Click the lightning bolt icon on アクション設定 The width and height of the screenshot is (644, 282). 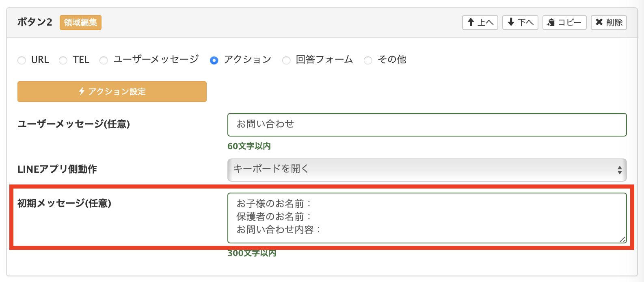82,91
